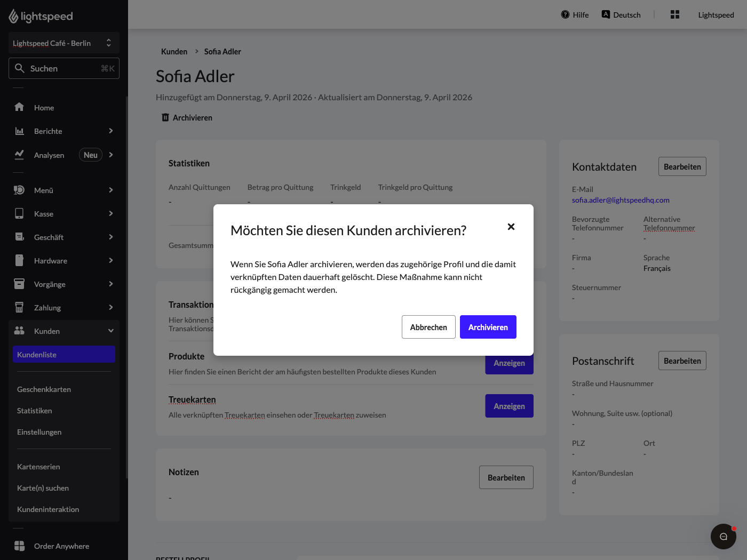The width and height of the screenshot is (747, 560).
Task: Open the Home icon in sidebar
Action: [x=19, y=107]
